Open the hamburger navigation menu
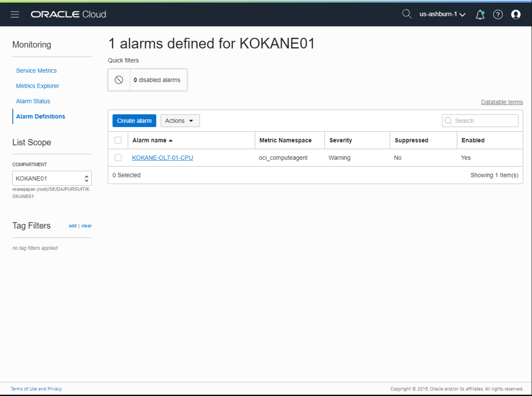Image resolution: width=532 pixels, height=396 pixels. (15, 15)
